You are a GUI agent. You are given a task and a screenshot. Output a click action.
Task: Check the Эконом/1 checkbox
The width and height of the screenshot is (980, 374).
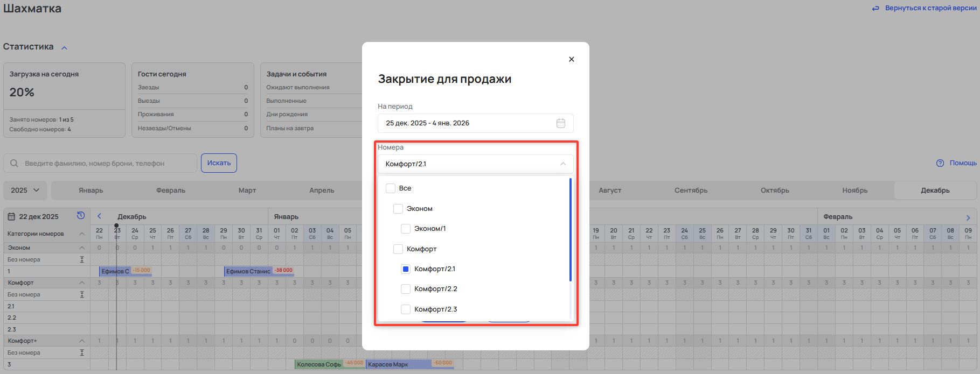pos(406,229)
